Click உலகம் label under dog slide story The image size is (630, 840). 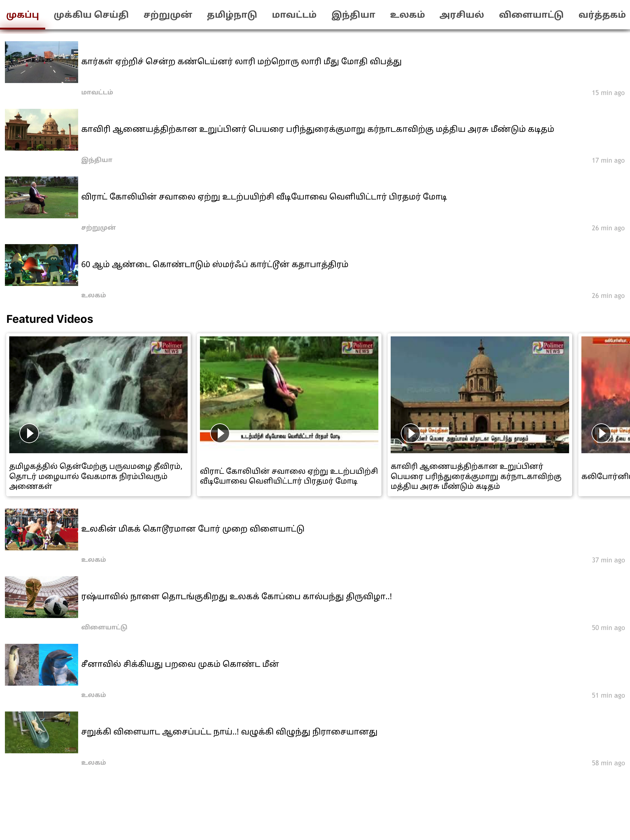(x=94, y=762)
